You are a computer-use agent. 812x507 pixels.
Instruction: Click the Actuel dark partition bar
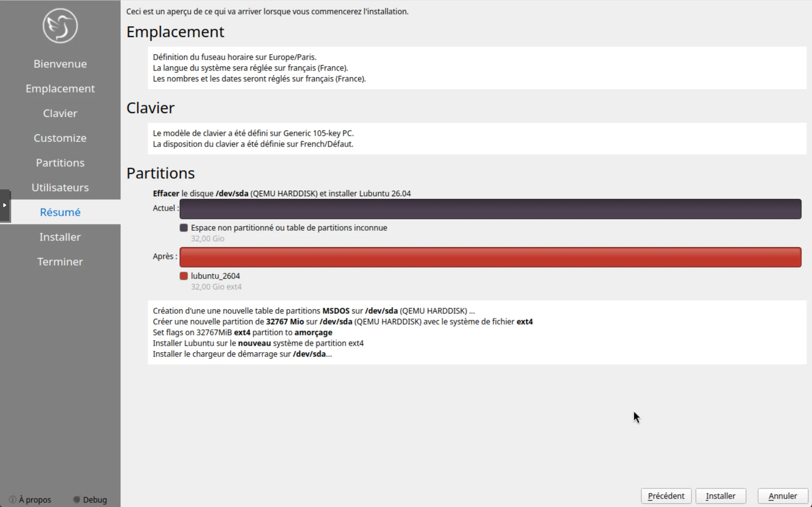pos(491,209)
